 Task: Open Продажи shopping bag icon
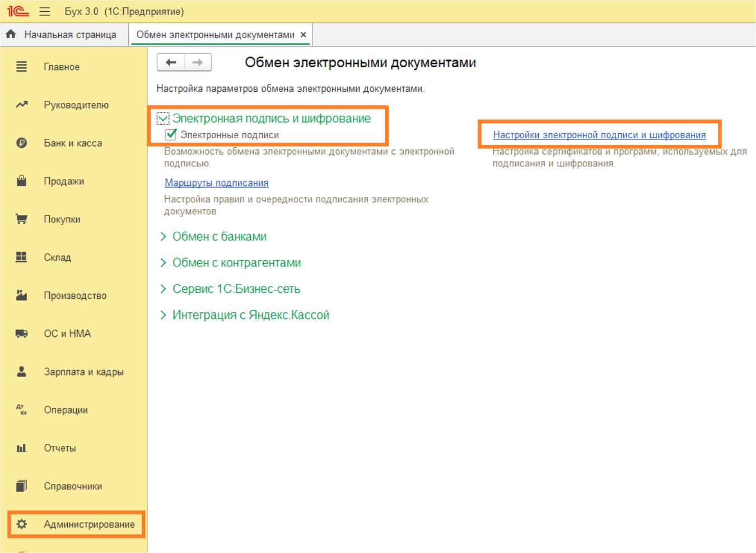(x=21, y=181)
